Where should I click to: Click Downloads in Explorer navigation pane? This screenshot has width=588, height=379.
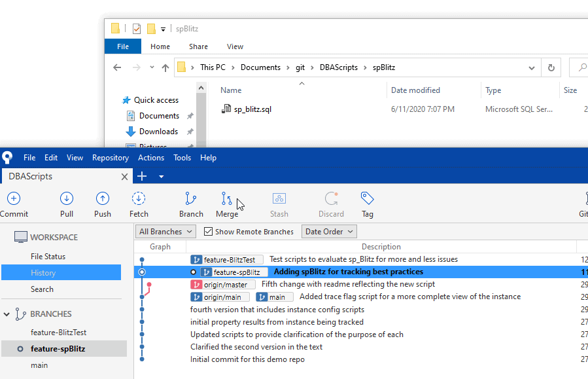[158, 132]
